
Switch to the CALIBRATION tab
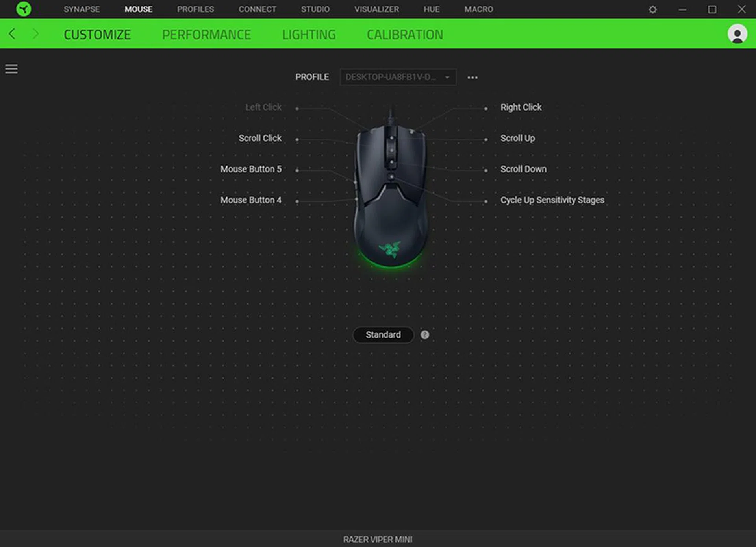click(x=404, y=34)
